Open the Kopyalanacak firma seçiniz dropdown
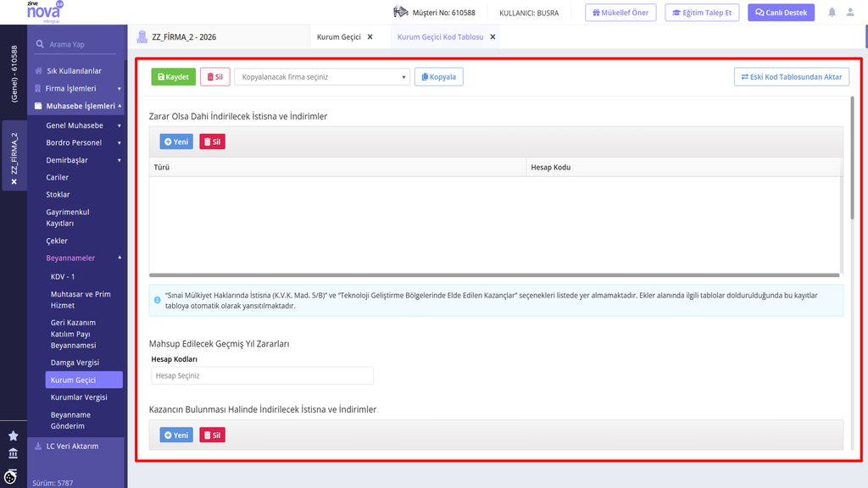 pyautogui.click(x=322, y=77)
